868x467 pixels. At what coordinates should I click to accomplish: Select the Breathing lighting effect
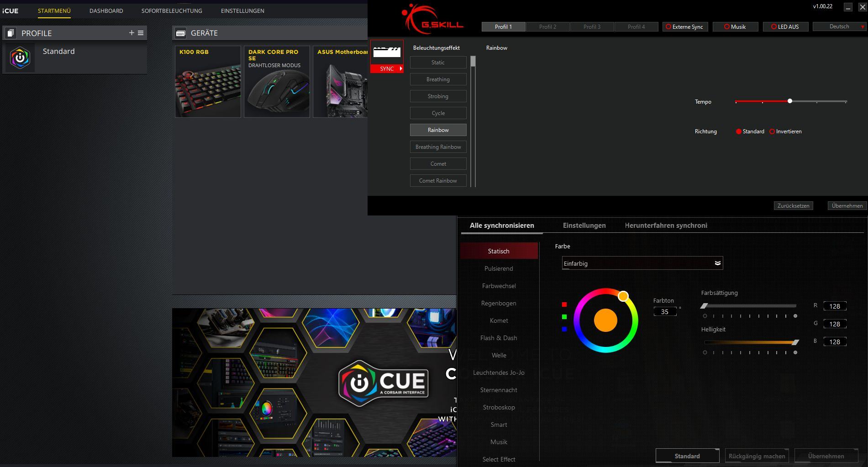click(x=438, y=79)
